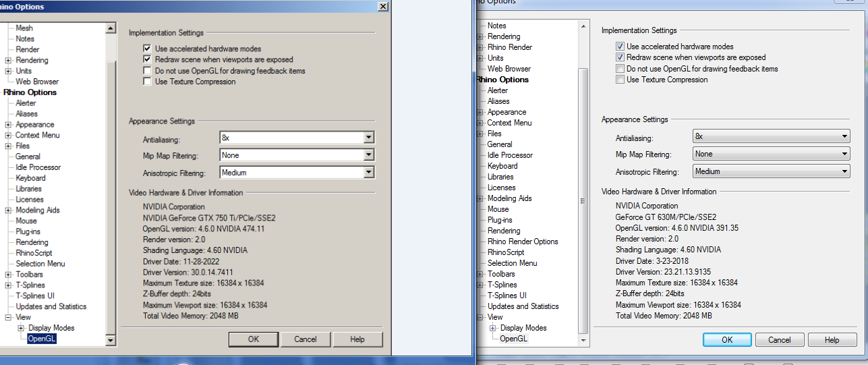The height and width of the screenshot is (365, 868).
Task: Click Cancel in the GT 630M window
Action: pyautogui.click(x=780, y=340)
